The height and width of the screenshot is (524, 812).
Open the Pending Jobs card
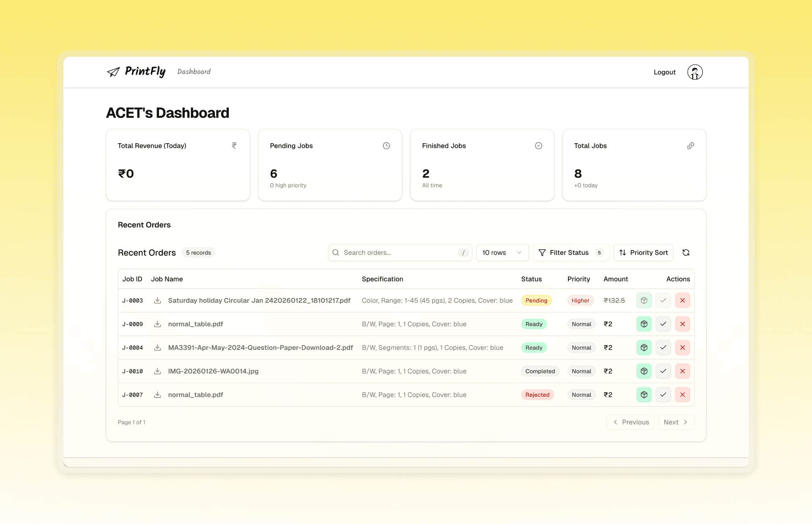point(330,165)
